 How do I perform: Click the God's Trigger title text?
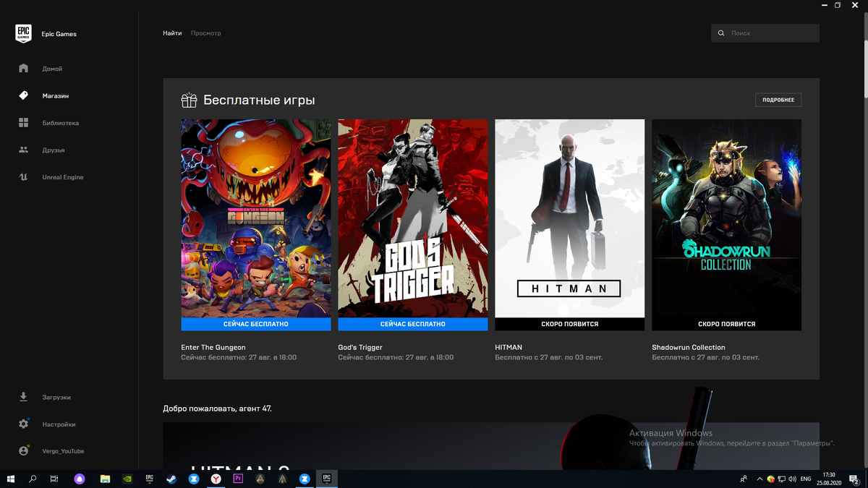click(x=360, y=347)
